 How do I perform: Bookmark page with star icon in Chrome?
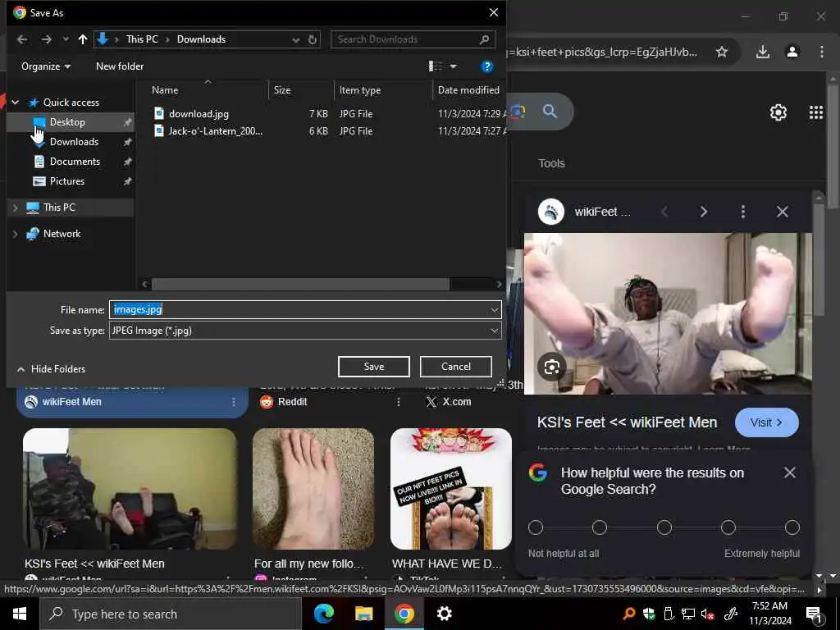click(722, 52)
